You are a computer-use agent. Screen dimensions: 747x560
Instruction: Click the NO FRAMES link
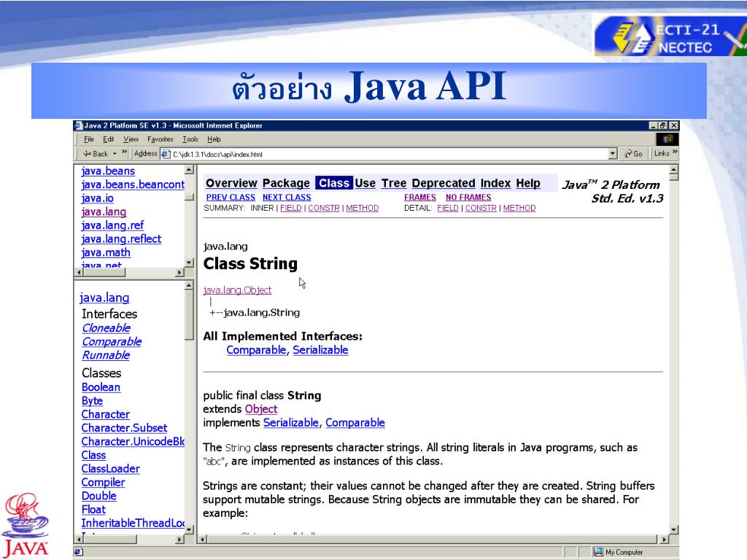[468, 197]
